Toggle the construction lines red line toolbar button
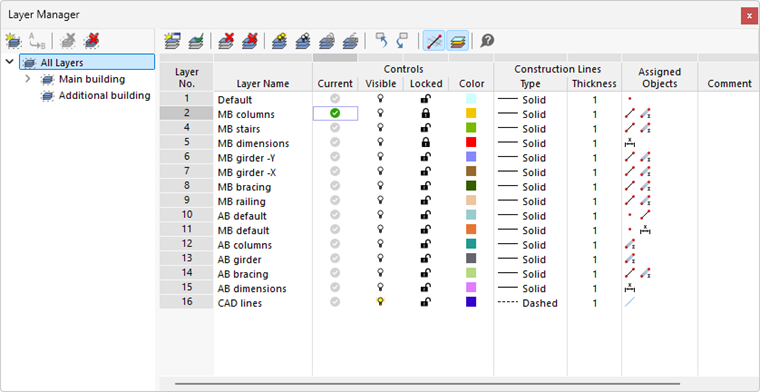760x392 pixels. point(434,41)
